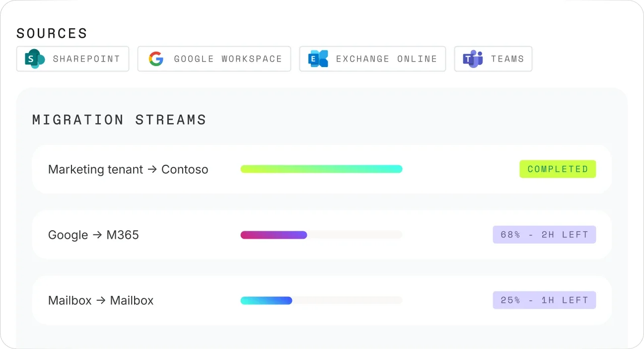Open the Marketing tenant → Contoso stream
Screen dimensions: 644x349
[x=322, y=169]
